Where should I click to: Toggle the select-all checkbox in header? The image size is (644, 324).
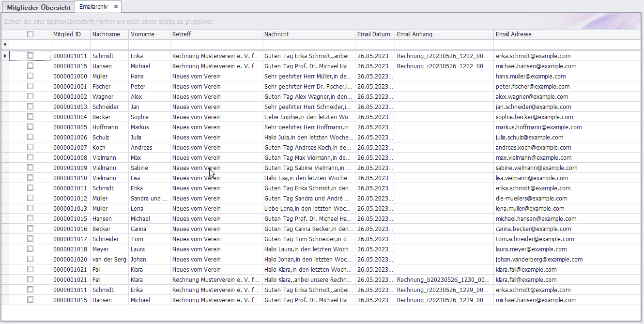(x=30, y=34)
